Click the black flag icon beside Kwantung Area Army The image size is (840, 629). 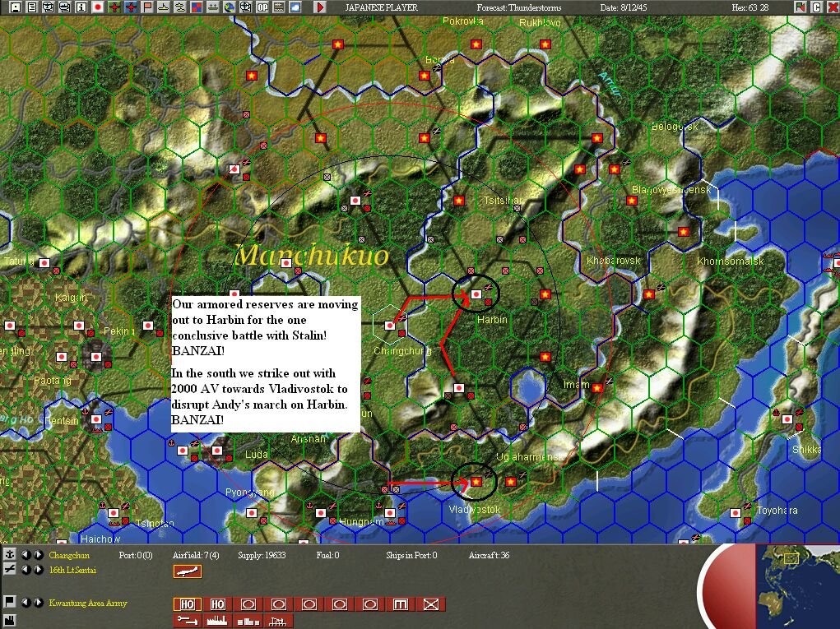[10, 602]
